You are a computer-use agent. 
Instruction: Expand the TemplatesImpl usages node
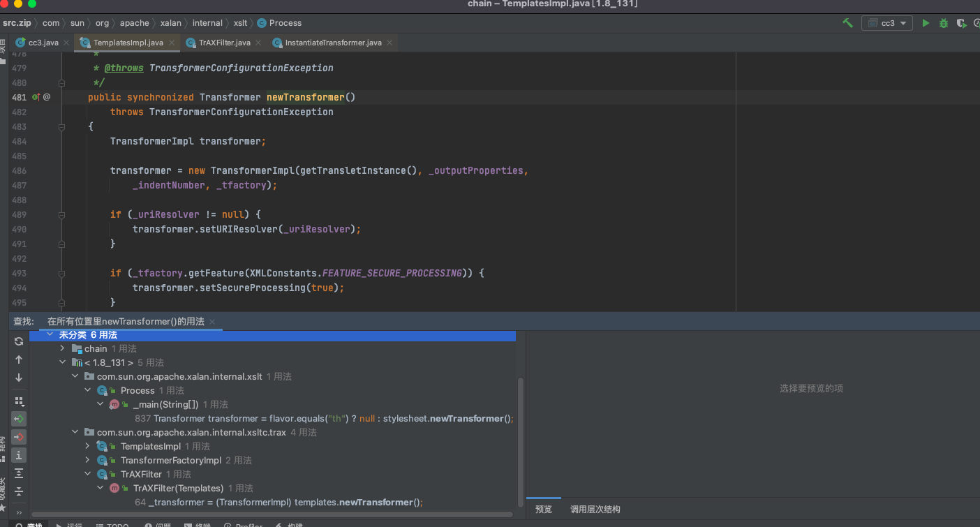(x=87, y=446)
